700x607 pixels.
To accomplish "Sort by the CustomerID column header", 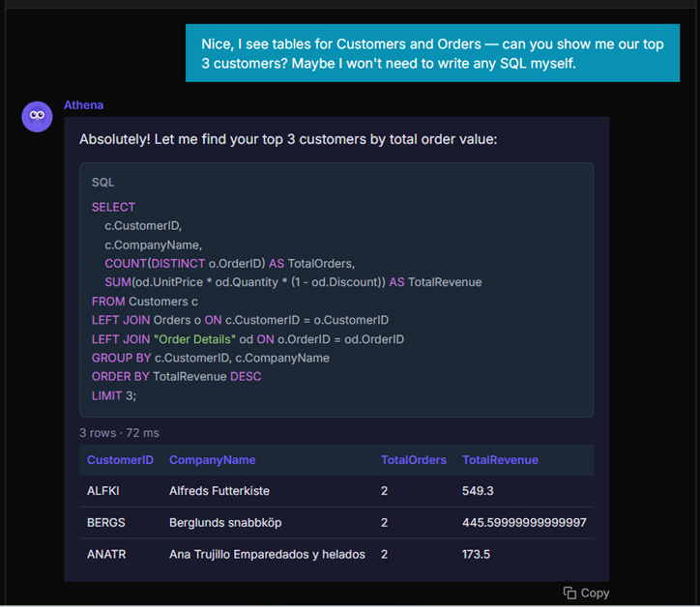I will pos(120,460).
